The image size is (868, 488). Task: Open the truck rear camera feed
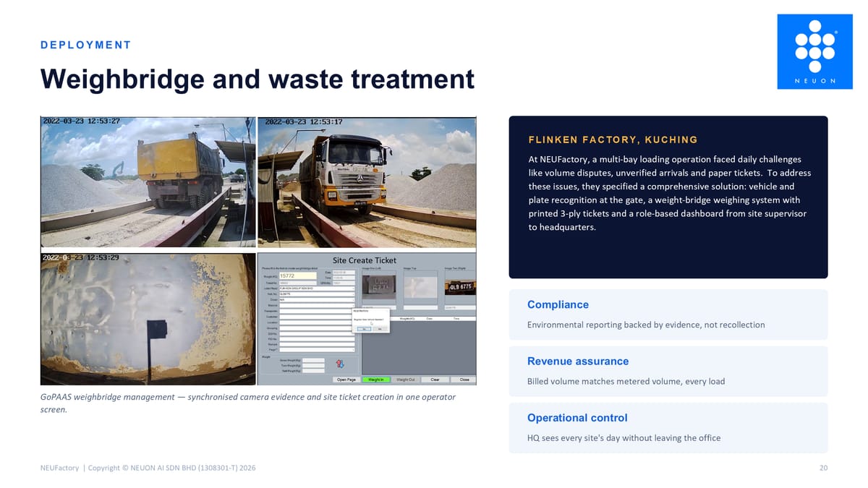click(x=148, y=181)
